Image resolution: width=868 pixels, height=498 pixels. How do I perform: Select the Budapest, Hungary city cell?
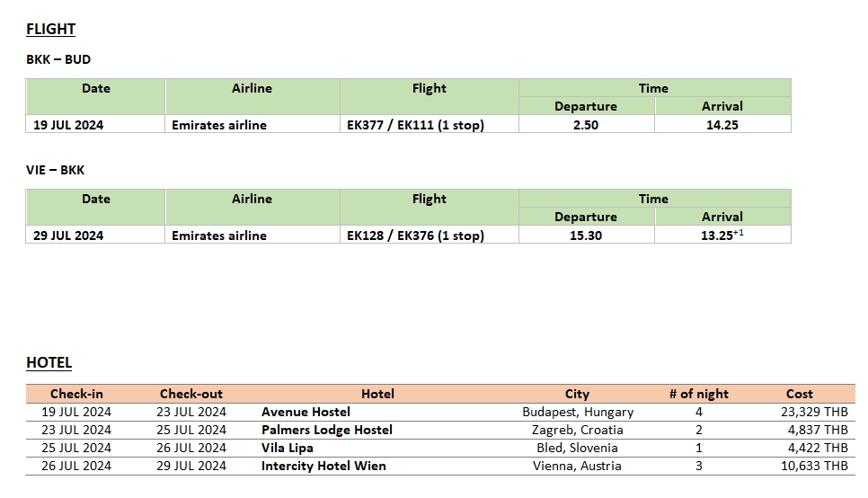pos(578,412)
